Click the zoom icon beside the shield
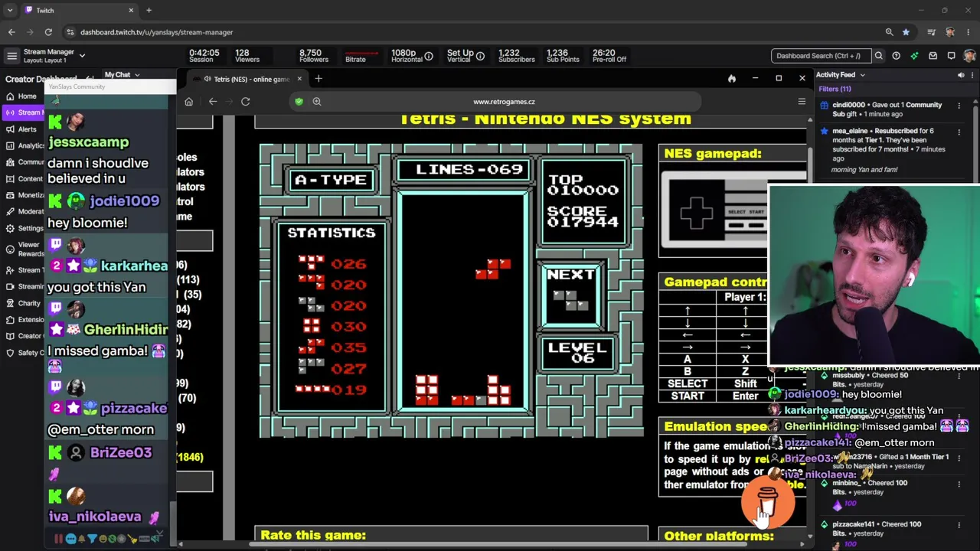This screenshot has height=551, width=980. (316, 102)
